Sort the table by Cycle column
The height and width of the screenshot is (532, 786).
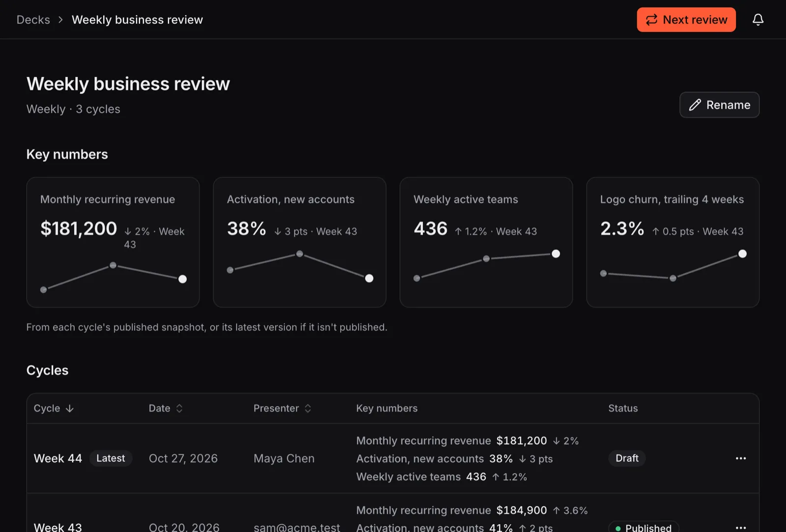(x=54, y=408)
